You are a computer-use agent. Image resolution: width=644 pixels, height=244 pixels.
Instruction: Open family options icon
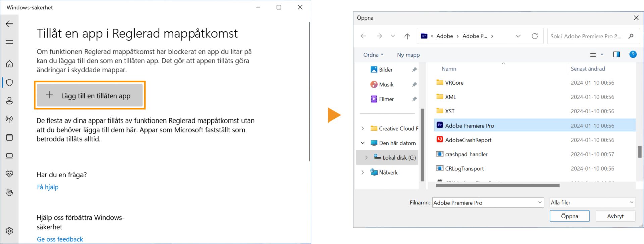(x=9, y=192)
